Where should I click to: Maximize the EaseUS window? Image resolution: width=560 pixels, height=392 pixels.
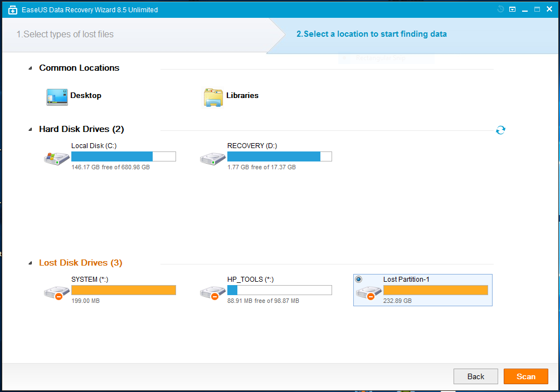click(x=537, y=9)
